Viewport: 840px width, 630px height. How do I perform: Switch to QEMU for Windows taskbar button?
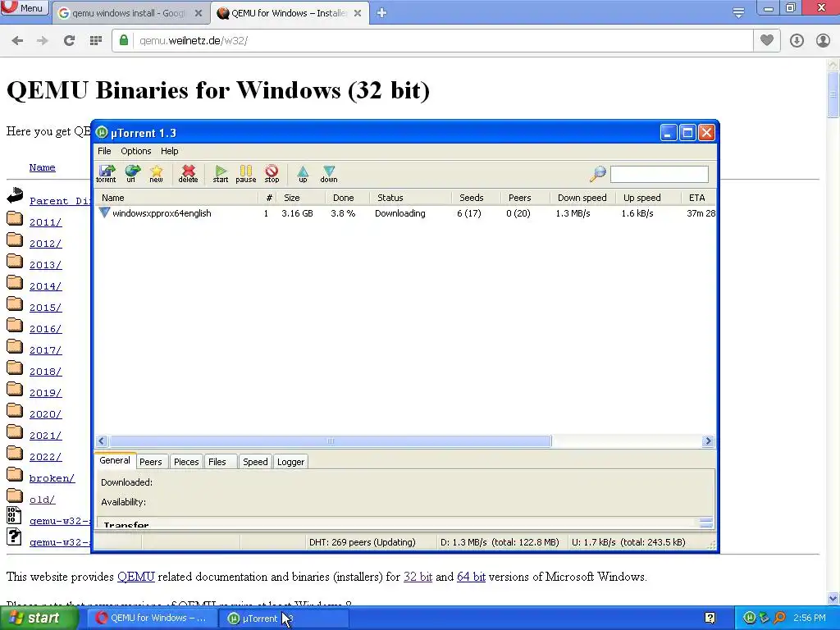pyautogui.click(x=151, y=619)
